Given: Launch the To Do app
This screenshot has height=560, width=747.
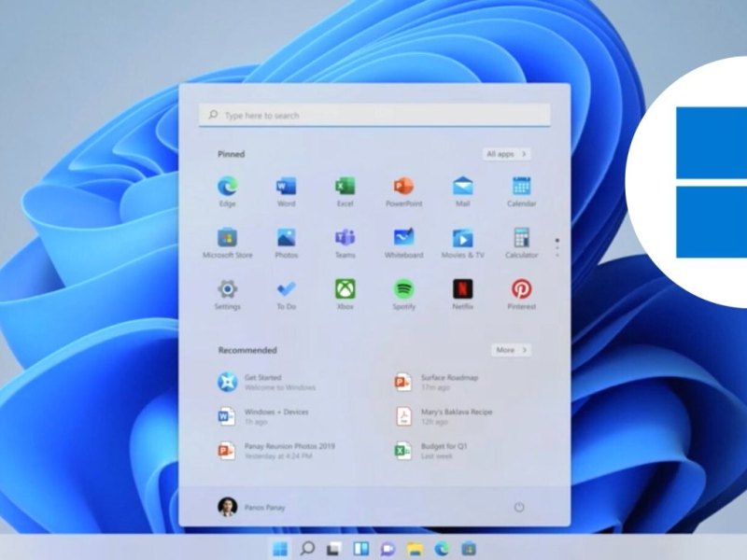Looking at the screenshot, I should coord(286,294).
